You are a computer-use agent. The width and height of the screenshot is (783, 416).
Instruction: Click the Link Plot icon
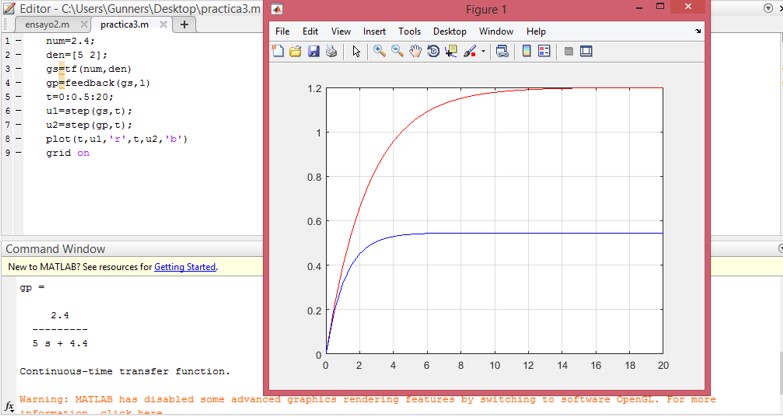[502, 51]
